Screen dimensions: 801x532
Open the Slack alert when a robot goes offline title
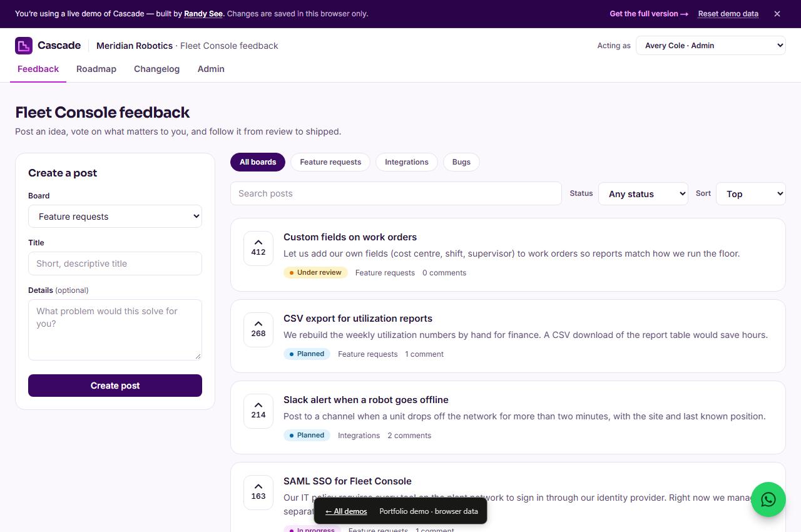(x=366, y=400)
